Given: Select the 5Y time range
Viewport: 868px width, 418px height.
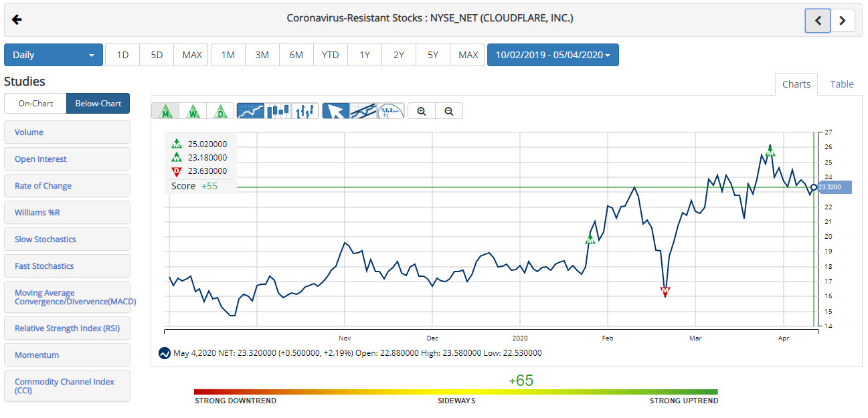Looking at the screenshot, I should pyautogui.click(x=433, y=55).
